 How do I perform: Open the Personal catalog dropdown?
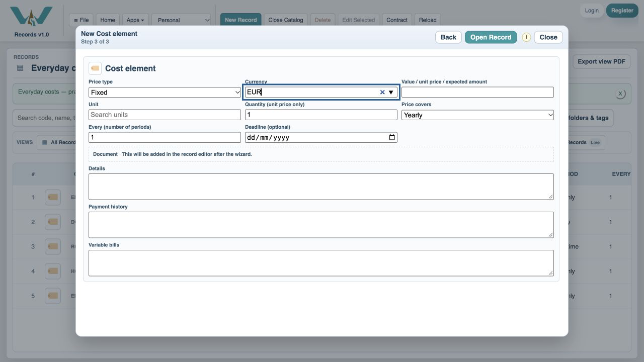181,20
